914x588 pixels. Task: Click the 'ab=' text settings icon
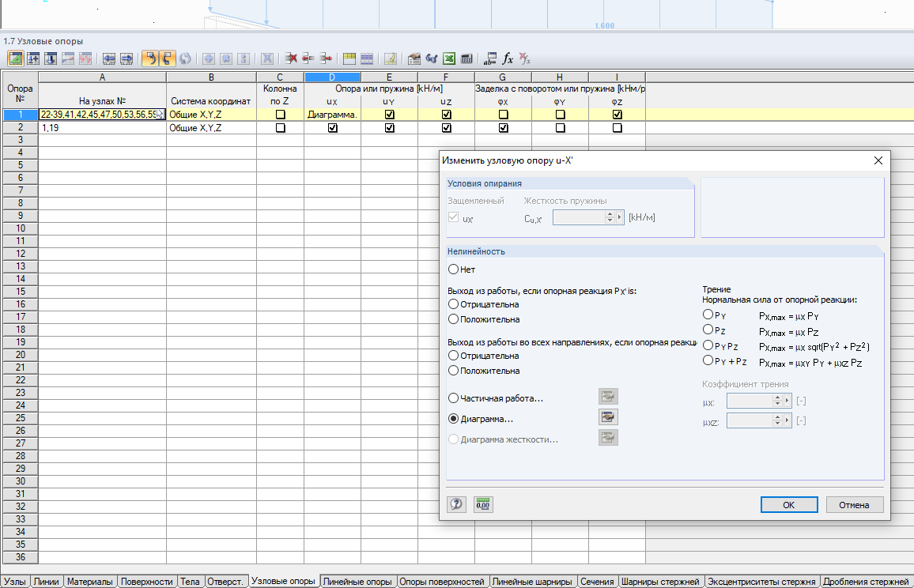point(489,58)
